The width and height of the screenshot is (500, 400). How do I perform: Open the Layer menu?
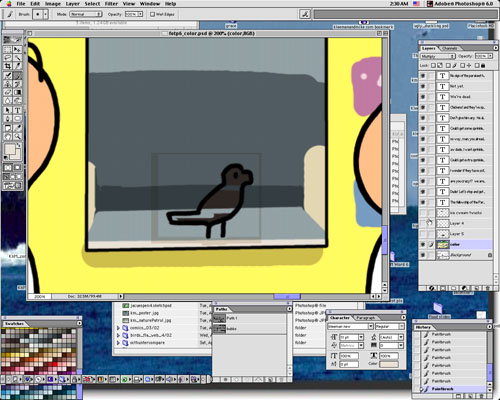tap(73, 4)
